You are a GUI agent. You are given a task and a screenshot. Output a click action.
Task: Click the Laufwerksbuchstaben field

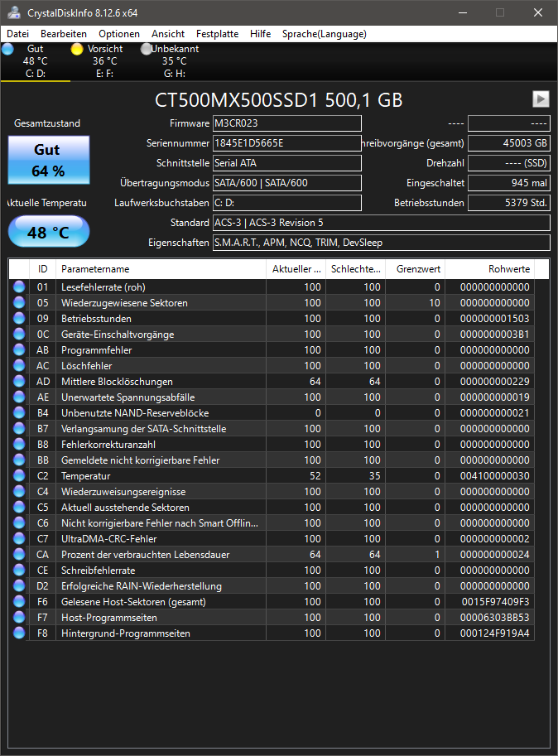[x=287, y=203]
